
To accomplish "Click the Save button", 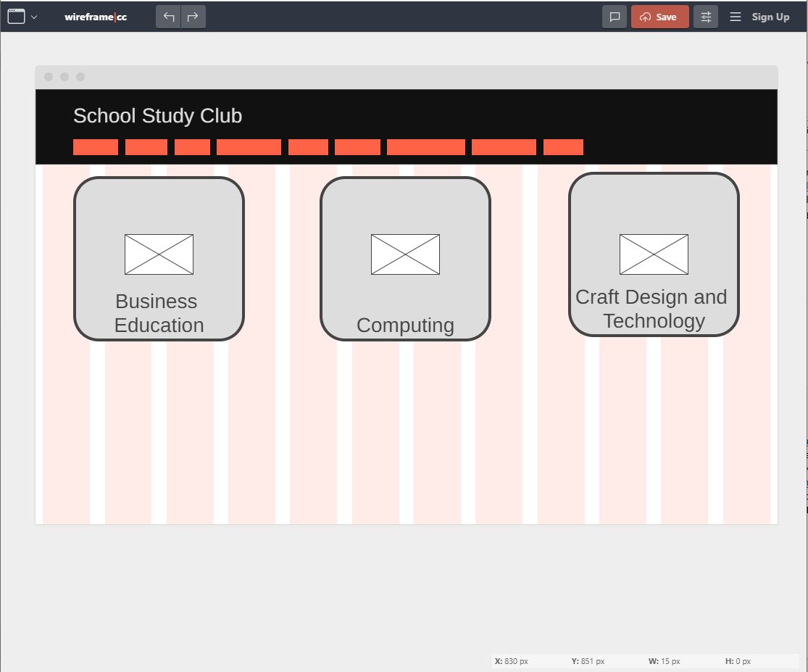I will coord(659,17).
